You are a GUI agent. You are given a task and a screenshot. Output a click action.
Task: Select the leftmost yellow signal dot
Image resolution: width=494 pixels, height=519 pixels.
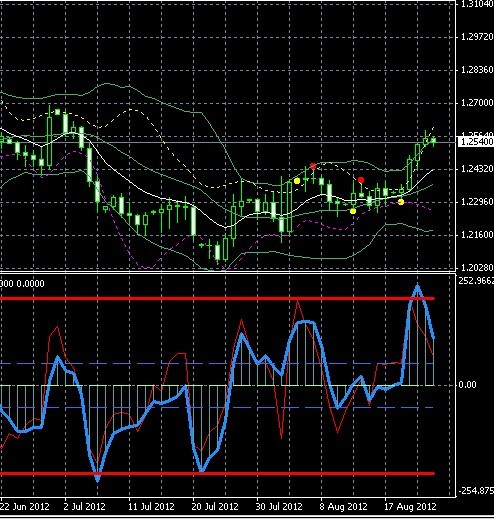pos(297,181)
